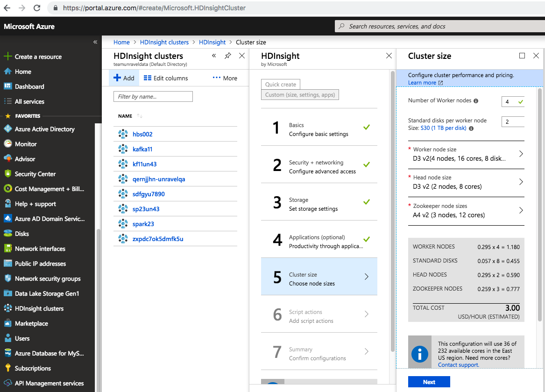The width and height of the screenshot is (545, 392).
Task: Focus the Filter by name field
Action: [153, 97]
